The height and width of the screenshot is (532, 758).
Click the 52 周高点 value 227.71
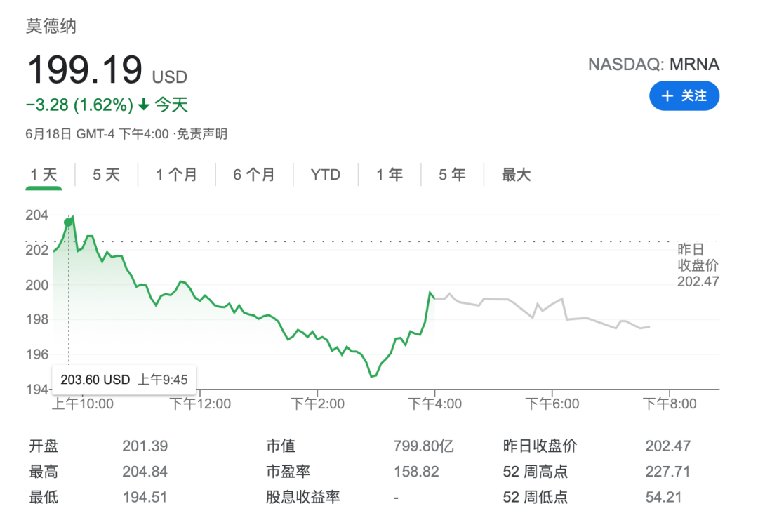tap(668, 472)
